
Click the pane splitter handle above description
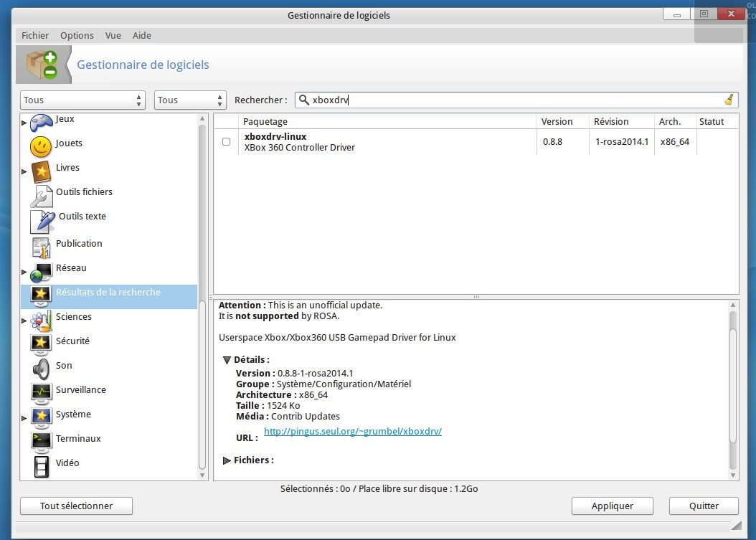pos(476,297)
